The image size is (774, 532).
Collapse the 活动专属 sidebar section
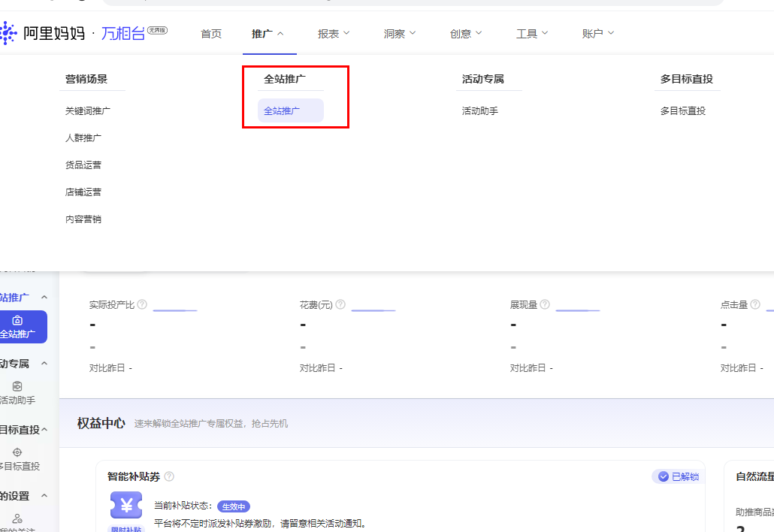coord(44,364)
